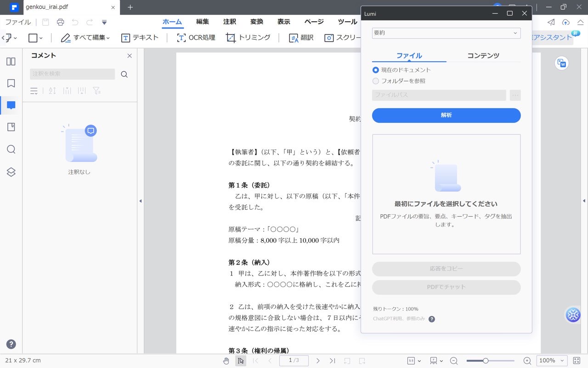Click the 解析 button
This screenshot has height=368, width=588.
pos(446,115)
